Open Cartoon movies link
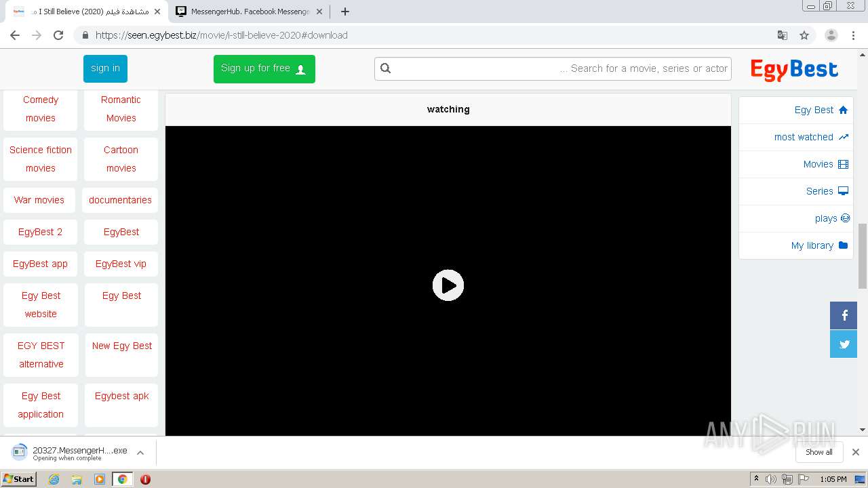This screenshot has height=488, width=868. [x=121, y=159]
